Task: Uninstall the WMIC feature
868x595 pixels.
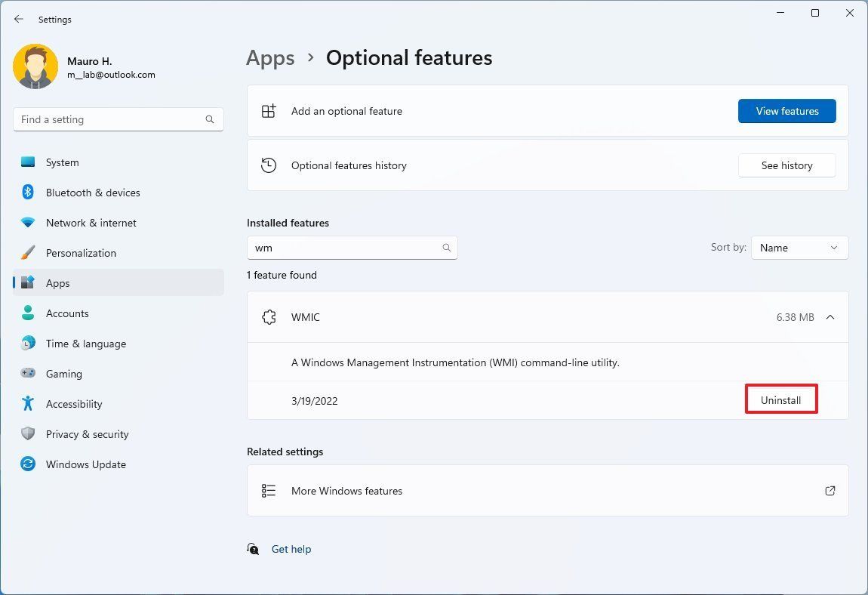Action: (x=780, y=399)
